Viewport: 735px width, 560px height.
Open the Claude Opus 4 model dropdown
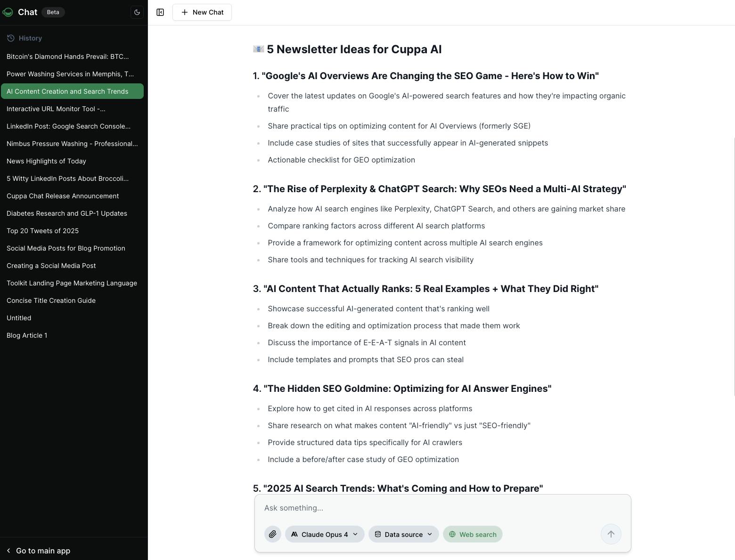[x=324, y=534]
